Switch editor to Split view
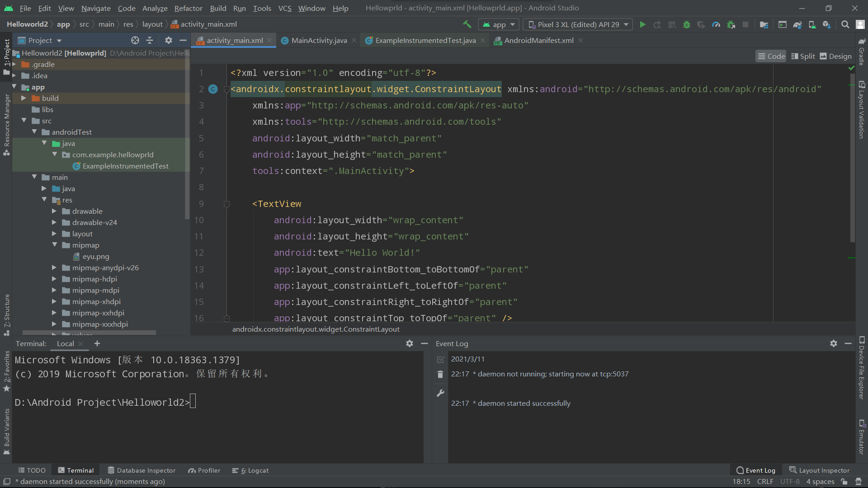This screenshot has height=488, width=868. pyautogui.click(x=803, y=56)
